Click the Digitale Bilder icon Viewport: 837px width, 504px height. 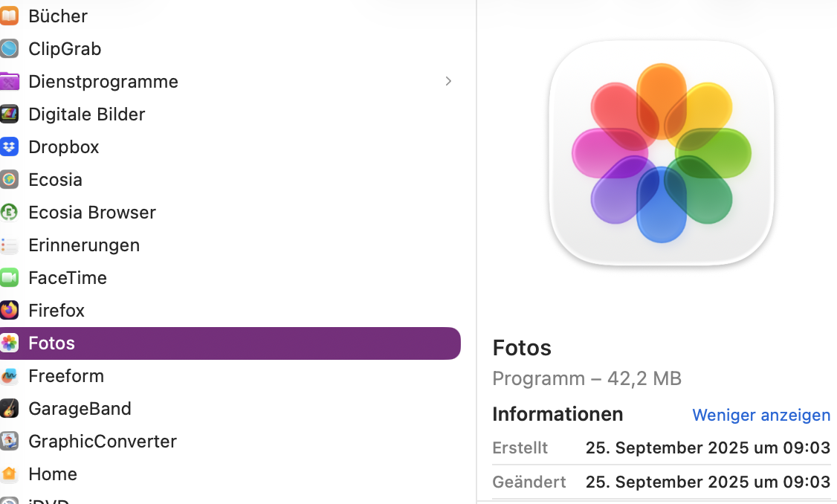coord(9,114)
